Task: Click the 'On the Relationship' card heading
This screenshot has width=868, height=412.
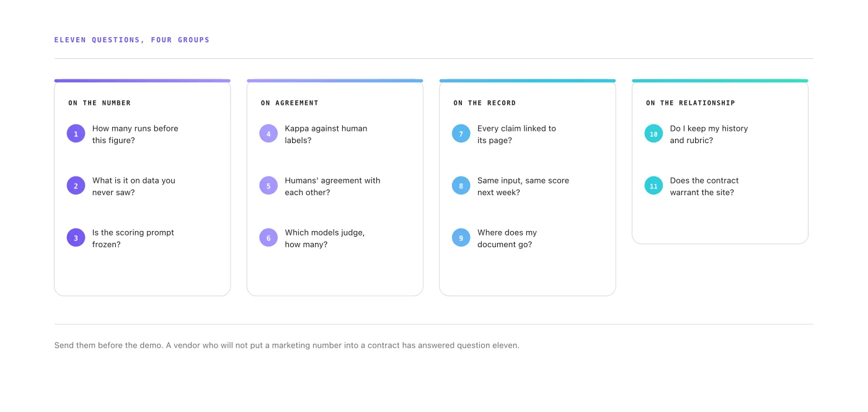Action: tap(691, 103)
